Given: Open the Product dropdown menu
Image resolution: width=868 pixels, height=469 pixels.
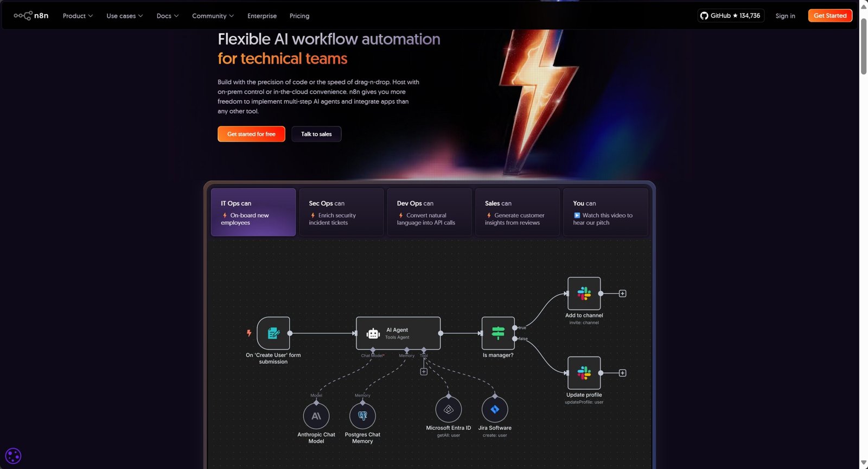Looking at the screenshot, I should (78, 16).
